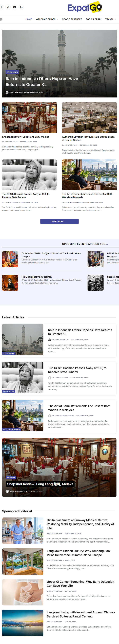This screenshot has height=644, width=119.
Task: Click semi-retirement laptop skyline grid thumbnail
Action: pyautogui.click(x=89, y=175)
